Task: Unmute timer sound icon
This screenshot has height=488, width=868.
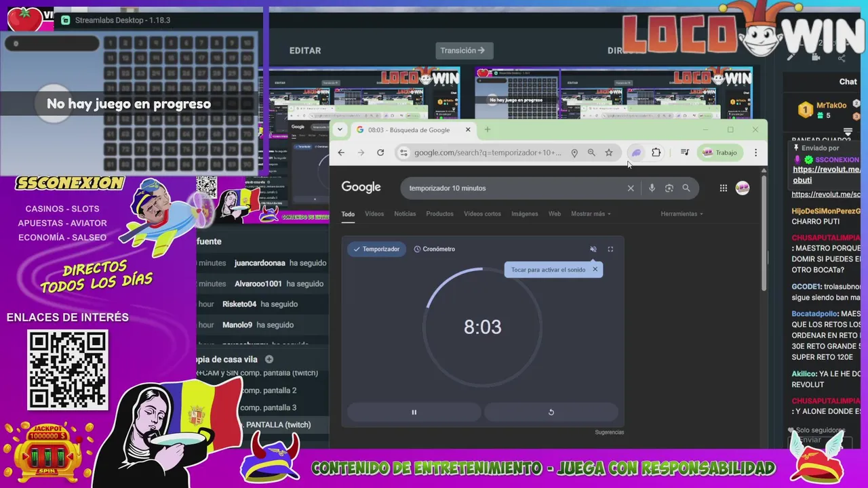Action: (x=593, y=249)
